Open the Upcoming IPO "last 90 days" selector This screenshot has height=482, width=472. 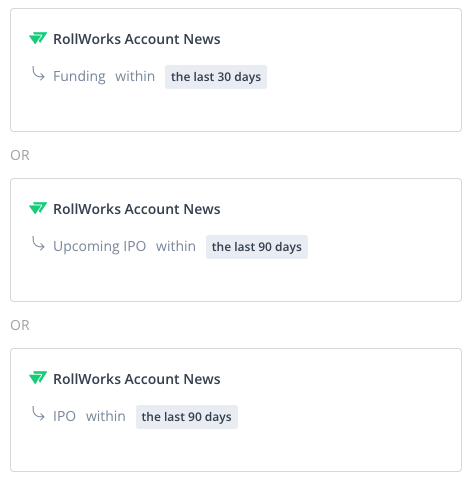click(257, 247)
